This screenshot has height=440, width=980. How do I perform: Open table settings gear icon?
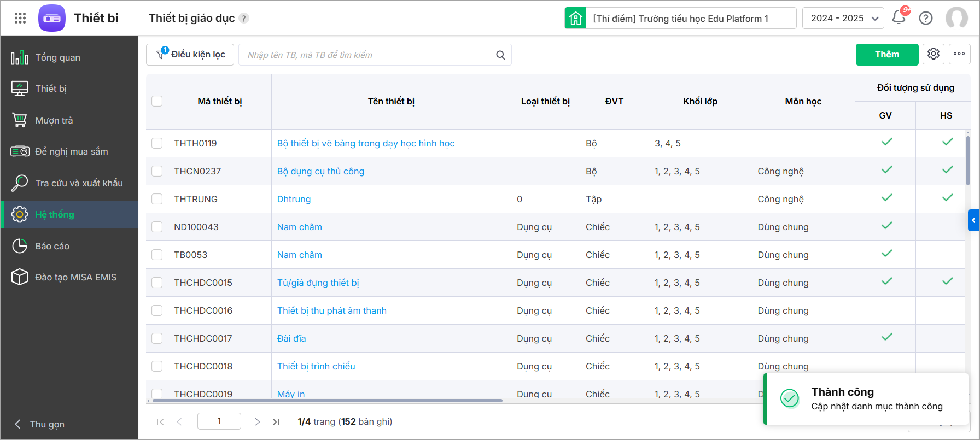(934, 54)
